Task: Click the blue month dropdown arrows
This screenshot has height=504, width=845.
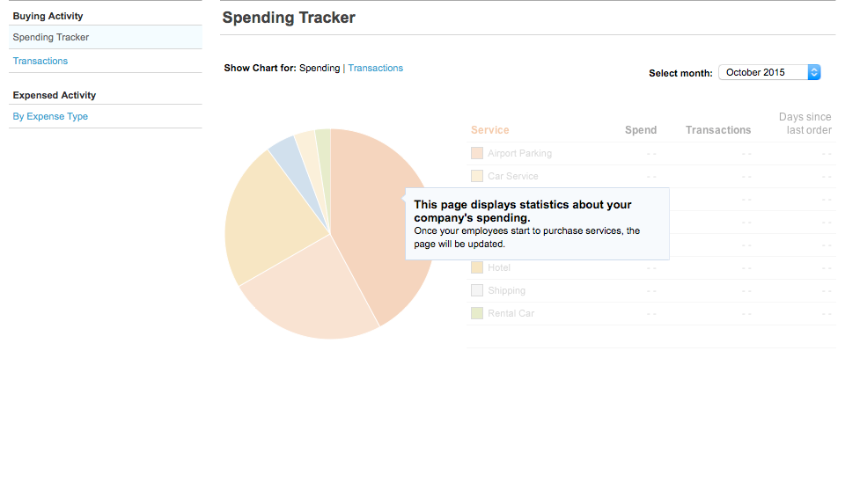Action: pyautogui.click(x=813, y=72)
